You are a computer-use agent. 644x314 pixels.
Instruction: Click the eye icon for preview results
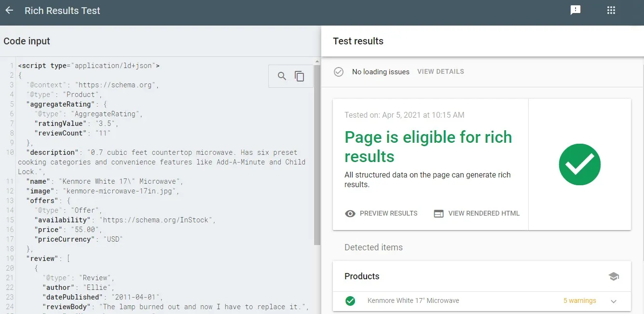coord(350,213)
